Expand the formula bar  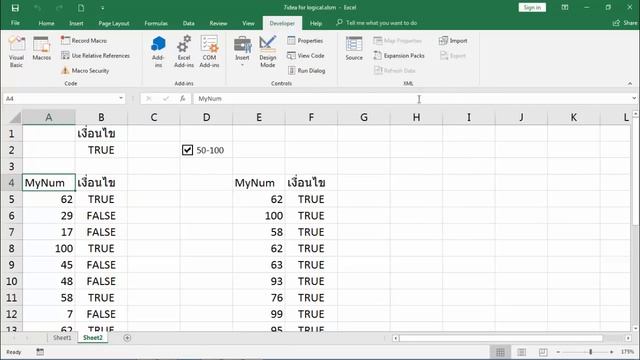(x=634, y=98)
